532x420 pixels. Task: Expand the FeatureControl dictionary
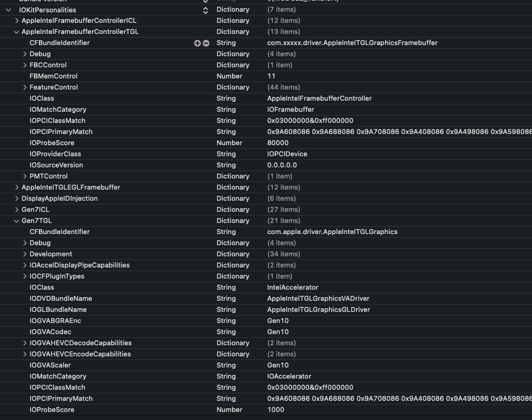click(25, 87)
